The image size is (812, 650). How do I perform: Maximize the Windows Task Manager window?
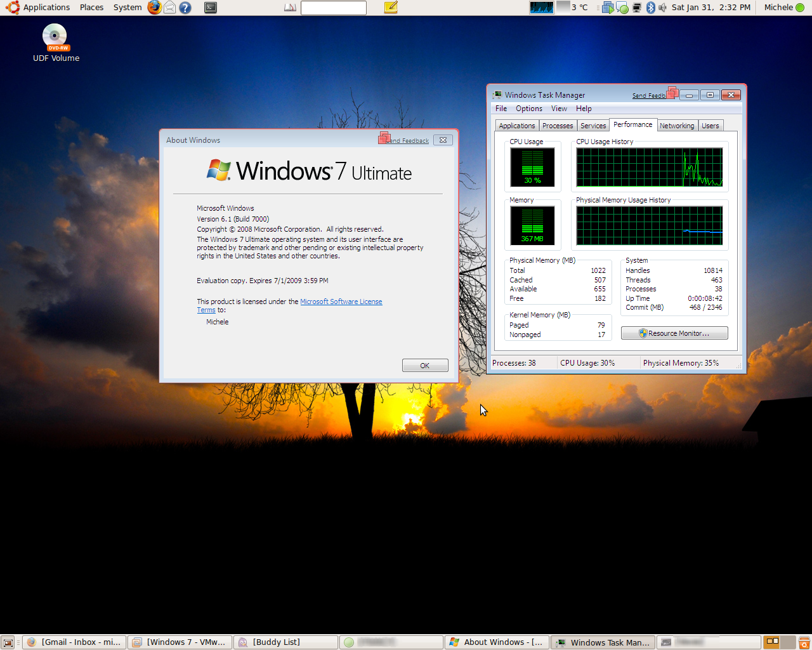[710, 95]
